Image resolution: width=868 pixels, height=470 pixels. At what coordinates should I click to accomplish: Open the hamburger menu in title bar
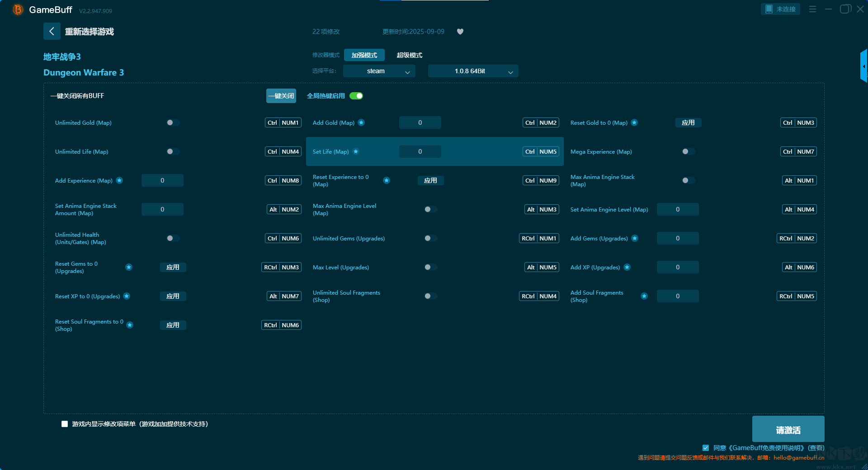pyautogui.click(x=812, y=9)
